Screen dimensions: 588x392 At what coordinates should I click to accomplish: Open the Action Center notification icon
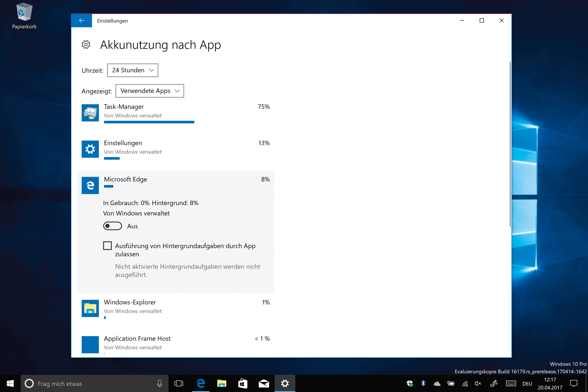(x=573, y=383)
